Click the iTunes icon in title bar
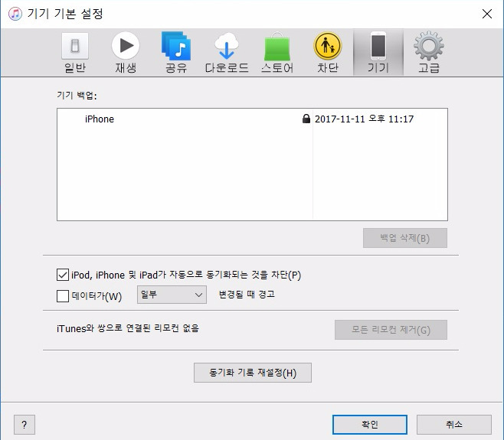 pyautogui.click(x=15, y=14)
